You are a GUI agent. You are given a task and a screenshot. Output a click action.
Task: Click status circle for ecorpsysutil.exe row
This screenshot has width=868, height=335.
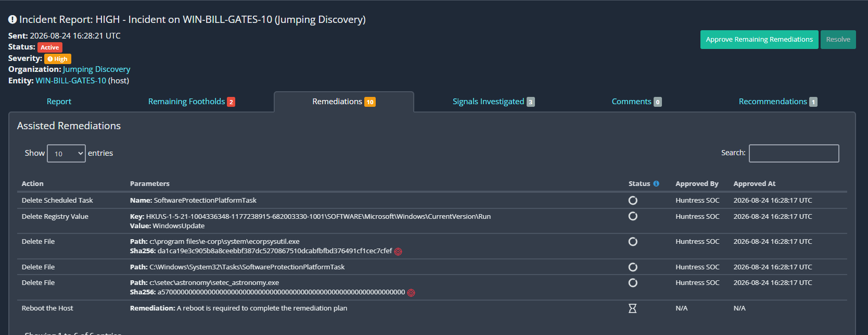[x=633, y=242]
